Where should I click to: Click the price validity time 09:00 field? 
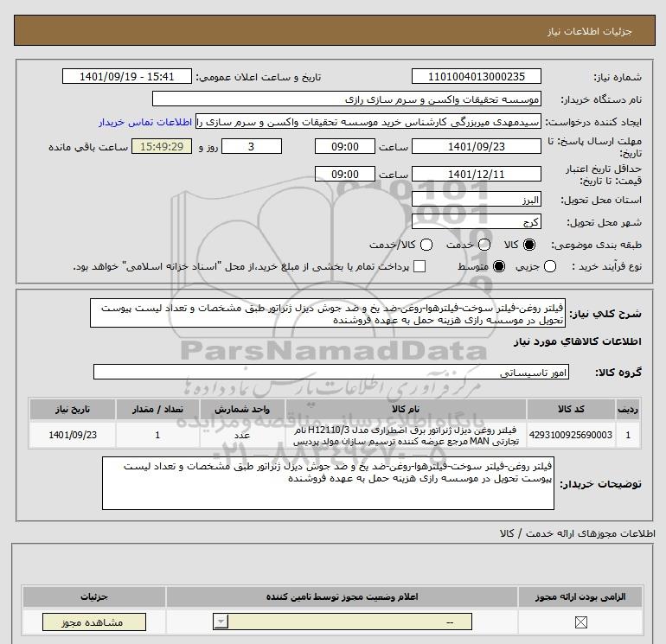click(x=345, y=174)
